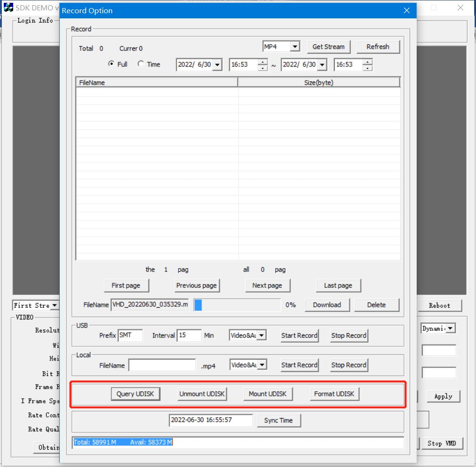This screenshot has width=476, height=467.
Task: Click the Download button
Action: point(327,305)
